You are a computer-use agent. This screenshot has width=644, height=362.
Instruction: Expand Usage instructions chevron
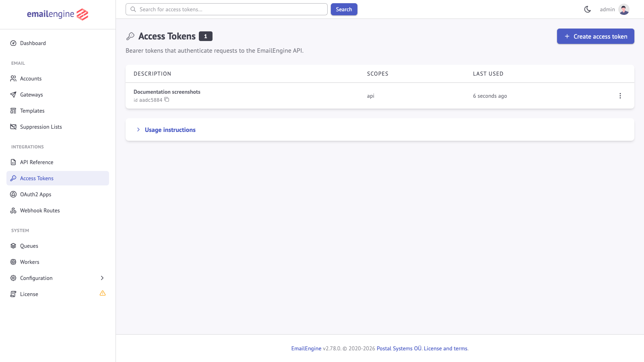coord(138,130)
